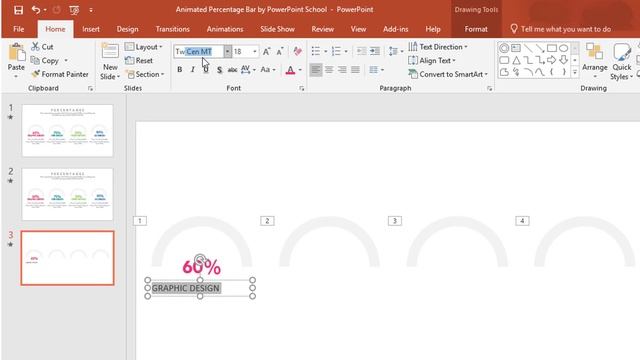Save the presentation with the floppy icon
Screen dimensions: 640x360
click(x=18, y=10)
